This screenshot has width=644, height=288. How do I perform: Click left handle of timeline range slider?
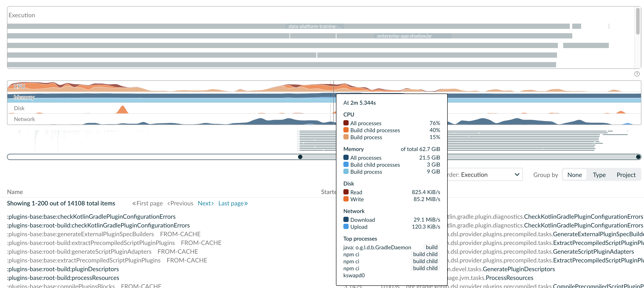300,157
